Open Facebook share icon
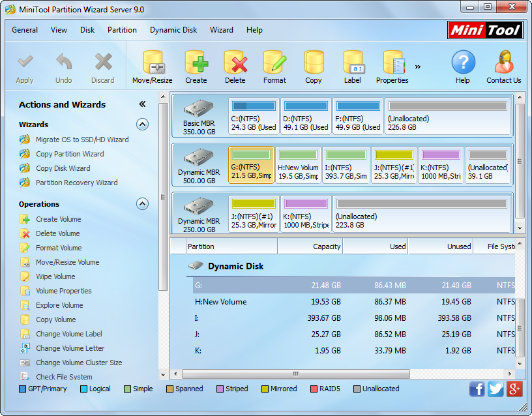Image resolution: width=532 pixels, height=416 pixels. 477,389
